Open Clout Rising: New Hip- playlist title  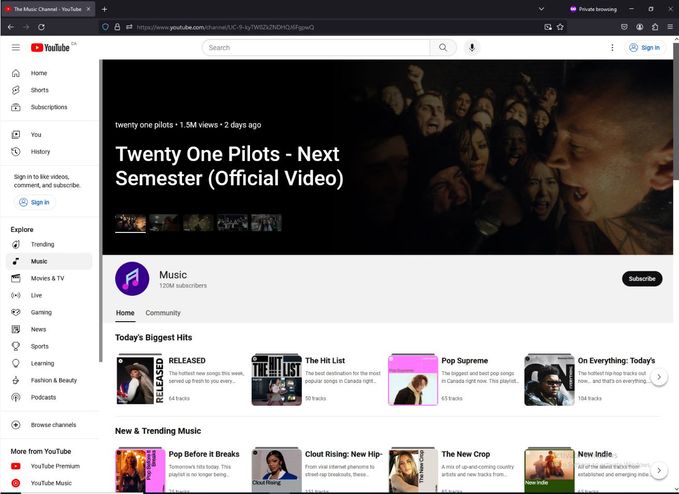[x=344, y=454]
